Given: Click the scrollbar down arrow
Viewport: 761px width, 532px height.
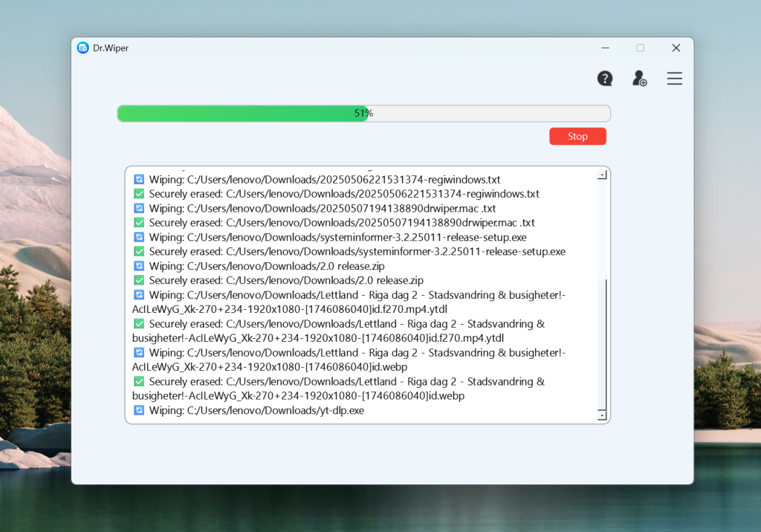Looking at the screenshot, I should click(602, 415).
